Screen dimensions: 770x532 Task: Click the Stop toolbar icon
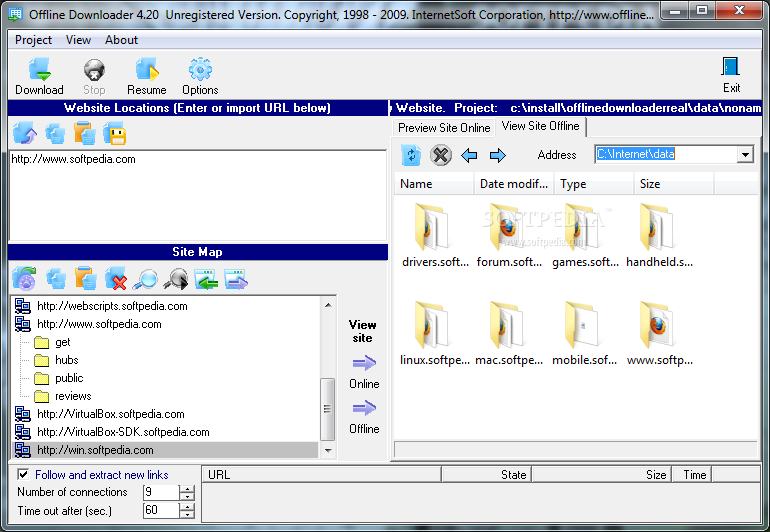pos(94,69)
